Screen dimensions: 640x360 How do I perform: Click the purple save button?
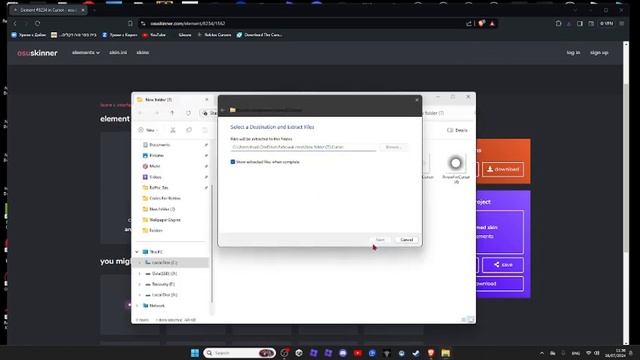click(x=503, y=265)
